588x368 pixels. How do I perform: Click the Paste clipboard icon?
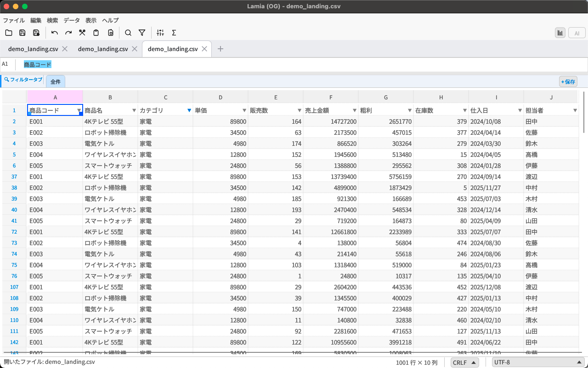(x=110, y=33)
